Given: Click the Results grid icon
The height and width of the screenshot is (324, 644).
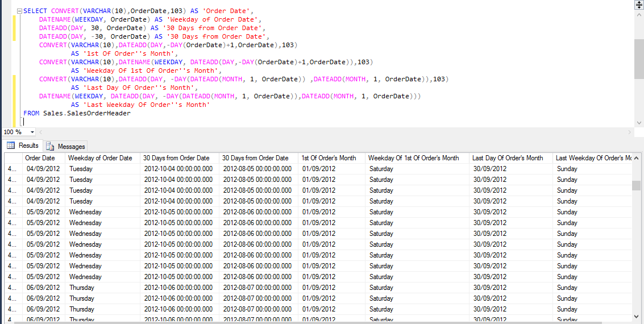Looking at the screenshot, I should (x=11, y=146).
